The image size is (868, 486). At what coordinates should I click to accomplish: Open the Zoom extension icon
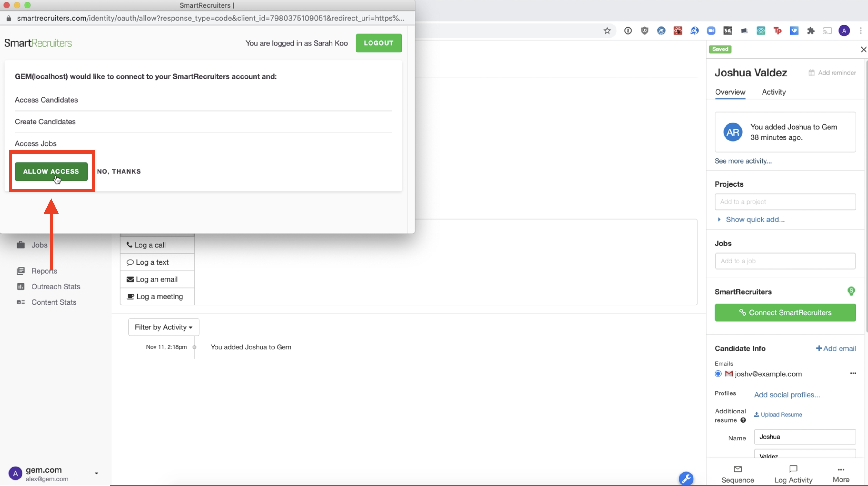pos(711,31)
